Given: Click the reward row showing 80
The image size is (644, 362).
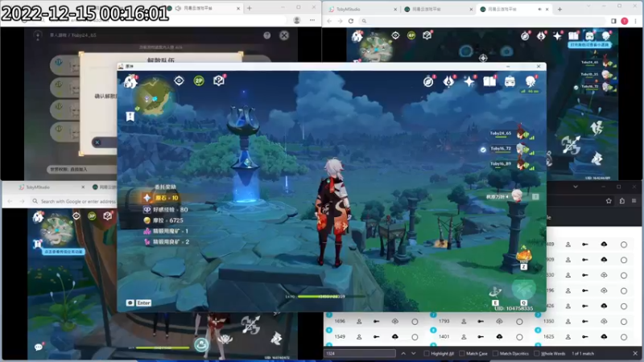Looking at the screenshot, I should pyautogui.click(x=165, y=210).
